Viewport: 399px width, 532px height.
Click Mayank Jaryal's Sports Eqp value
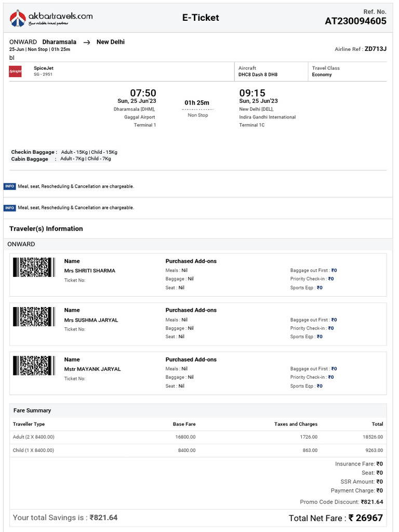click(x=320, y=386)
